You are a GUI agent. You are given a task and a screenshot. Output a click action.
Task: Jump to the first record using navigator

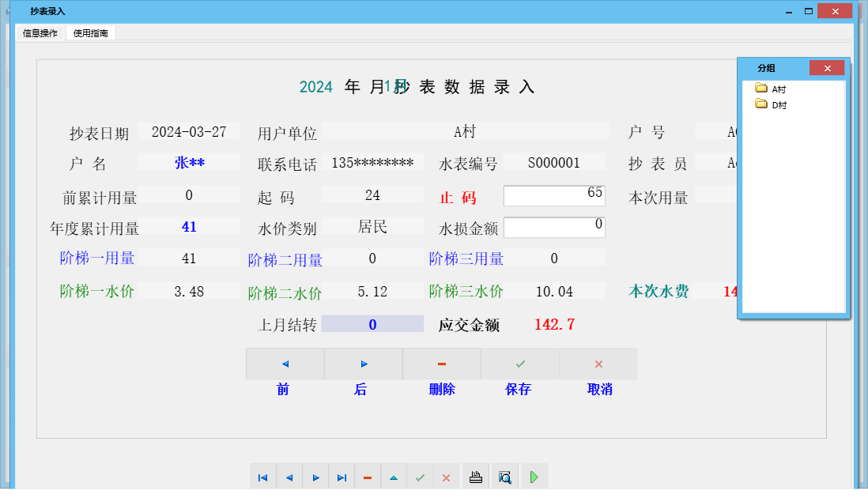[263, 477]
